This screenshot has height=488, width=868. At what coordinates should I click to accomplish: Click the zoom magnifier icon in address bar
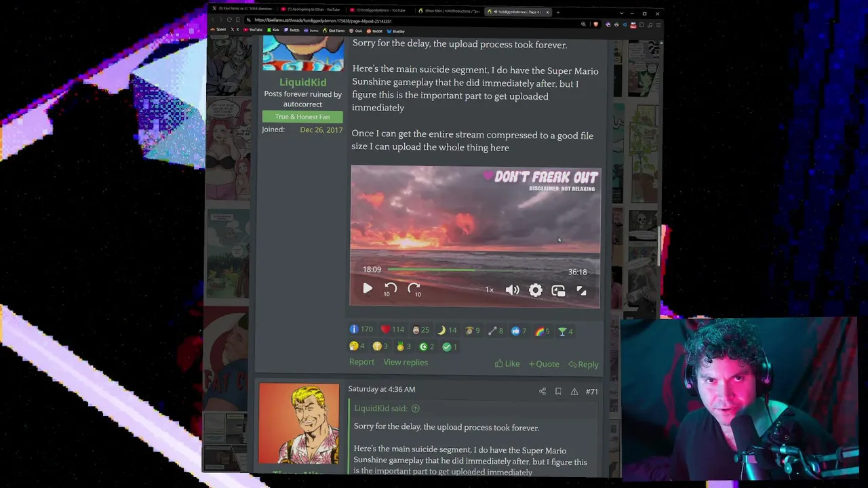[x=583, y=24]
